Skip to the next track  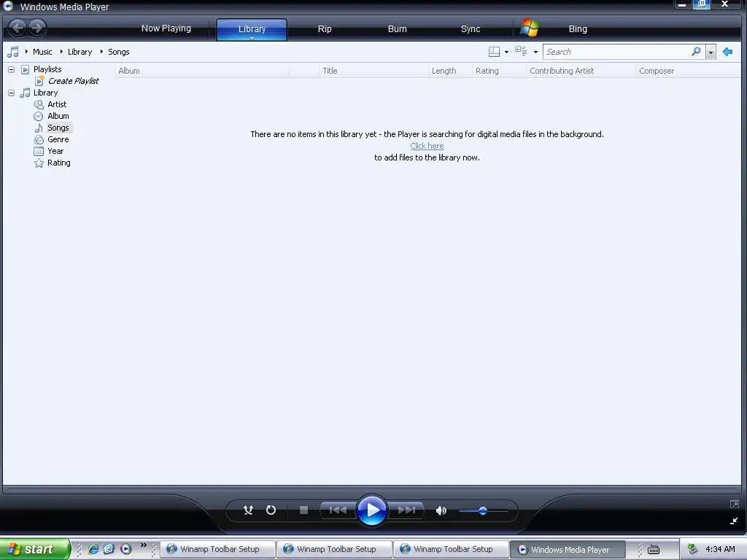pyautogui.click(x=406, y=510)
